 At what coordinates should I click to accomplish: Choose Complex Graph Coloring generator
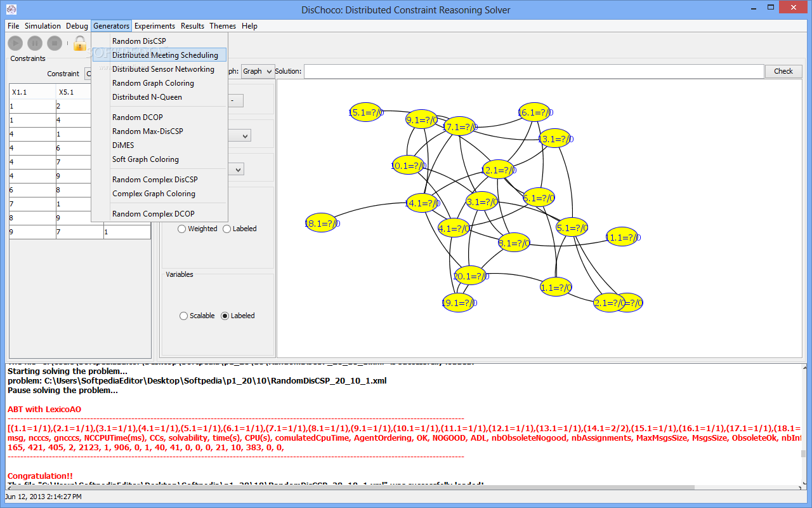click(159, 194)
